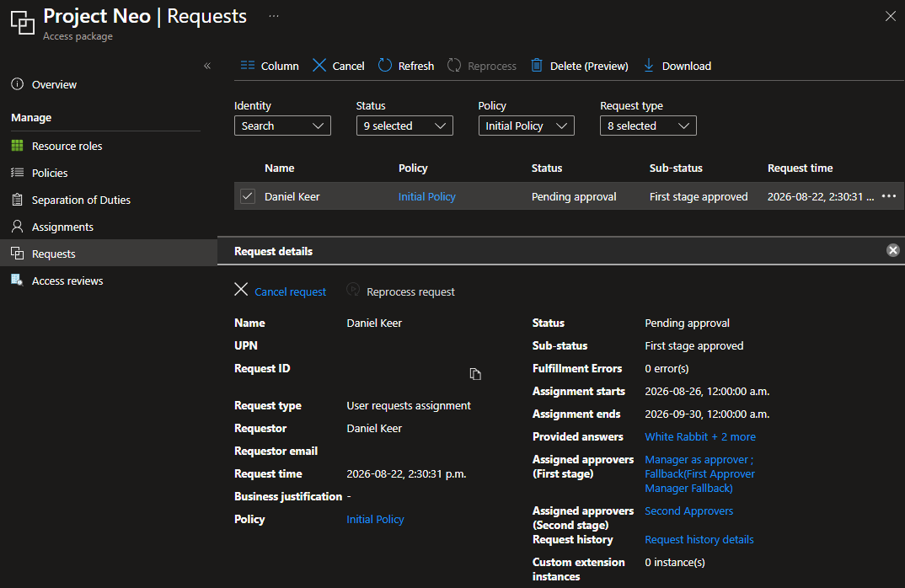Viewport: 905px width, 588px height.
Task: Sort by the Policy column header
Action: 413,168
